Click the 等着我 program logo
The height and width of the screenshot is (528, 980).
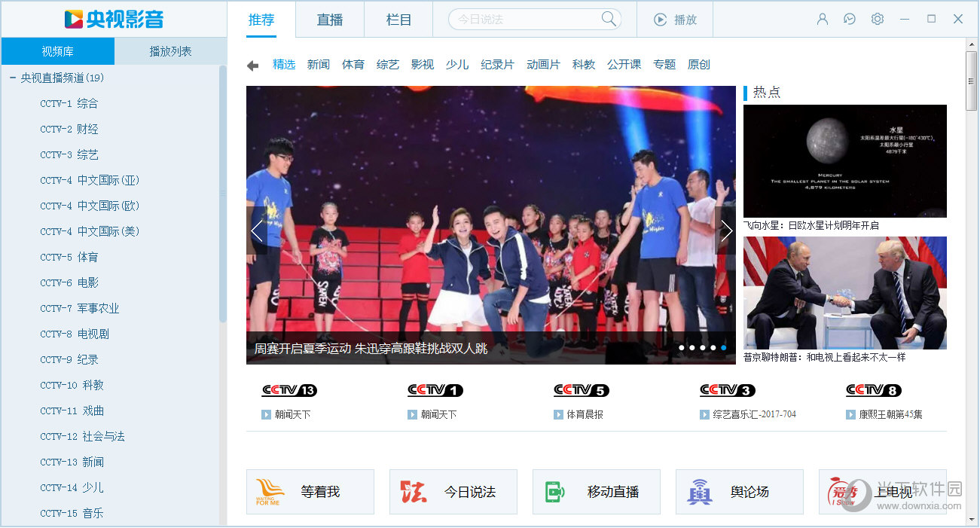(270, 492)
